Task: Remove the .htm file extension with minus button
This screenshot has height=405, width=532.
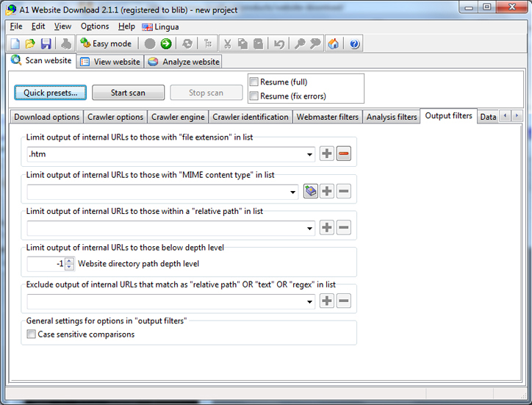Action: point(343,154)
